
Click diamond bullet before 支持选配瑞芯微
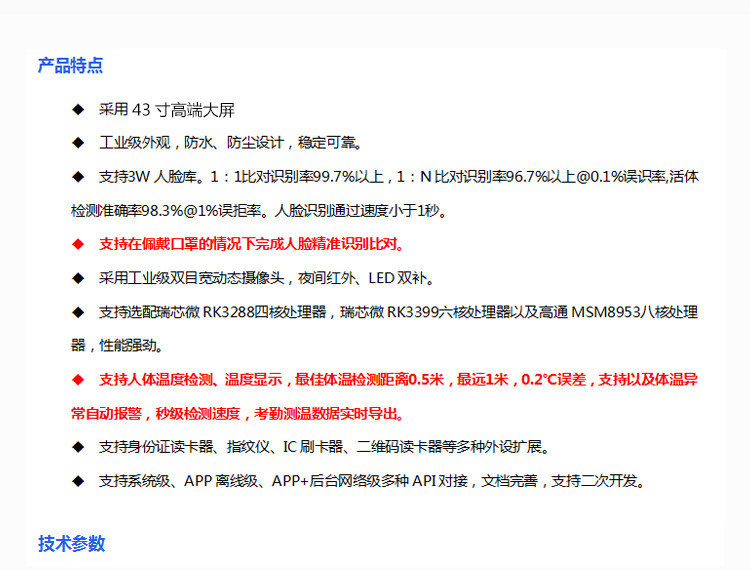(78, 313)
